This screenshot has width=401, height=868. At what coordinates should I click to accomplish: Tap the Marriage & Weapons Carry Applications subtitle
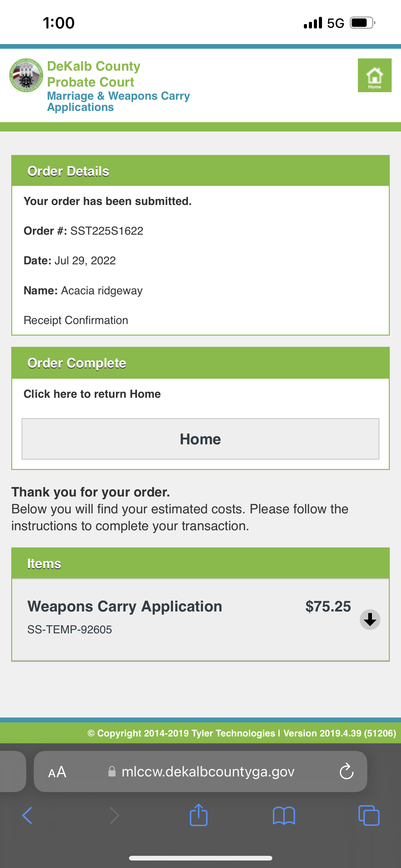pyautogui.click(x=118, y=101)
